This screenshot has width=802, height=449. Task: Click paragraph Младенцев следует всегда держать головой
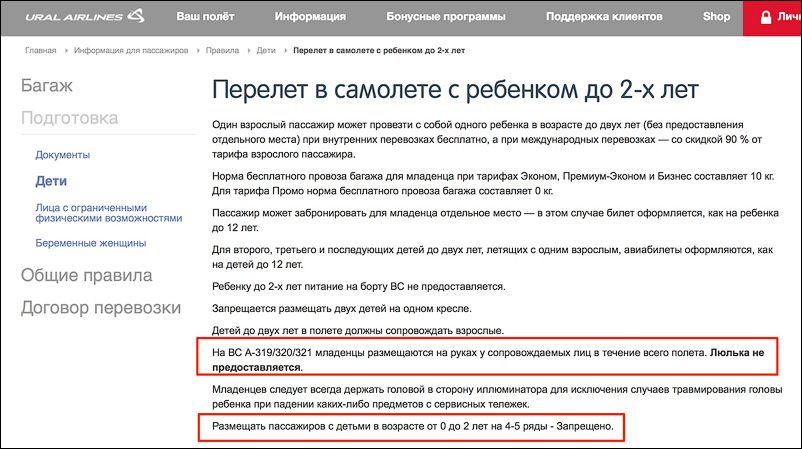[x=497, y=397]
